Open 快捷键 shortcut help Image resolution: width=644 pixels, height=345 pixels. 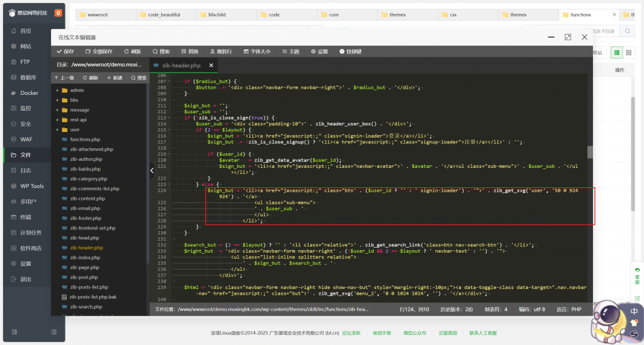(350, 52)
